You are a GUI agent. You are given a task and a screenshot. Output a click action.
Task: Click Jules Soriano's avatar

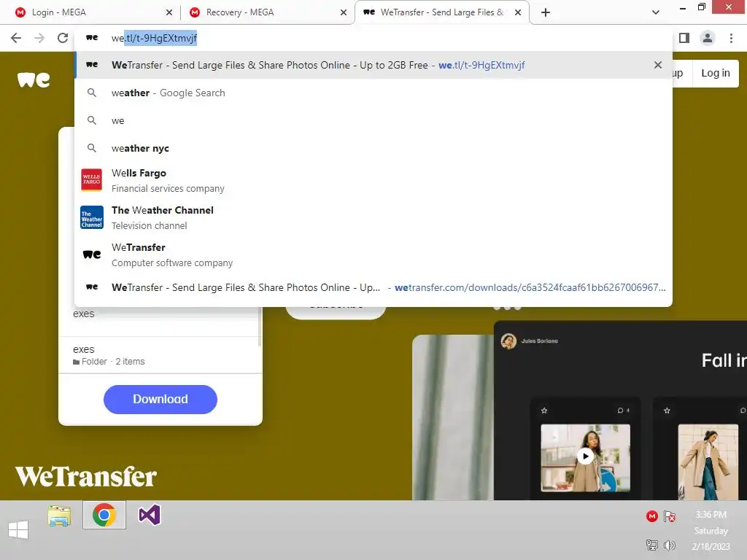click(x=508, y=341)
